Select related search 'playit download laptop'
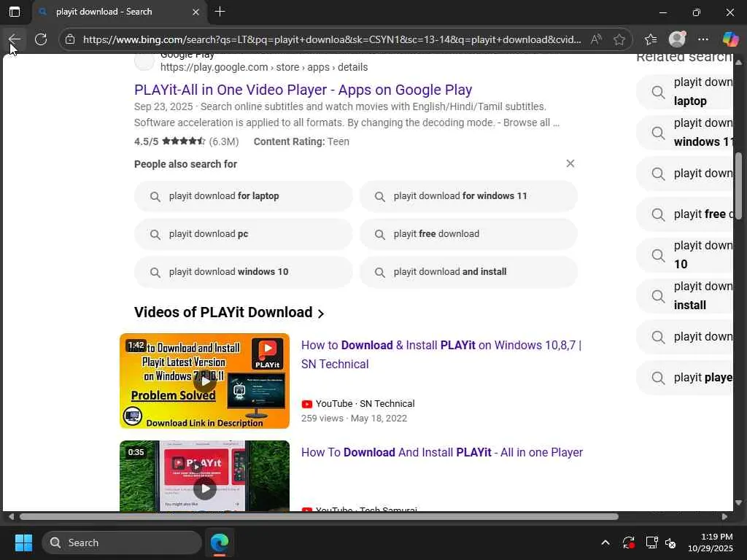This screenshot has height=560, width=747. pyautogui.click(x=684, y=91)
